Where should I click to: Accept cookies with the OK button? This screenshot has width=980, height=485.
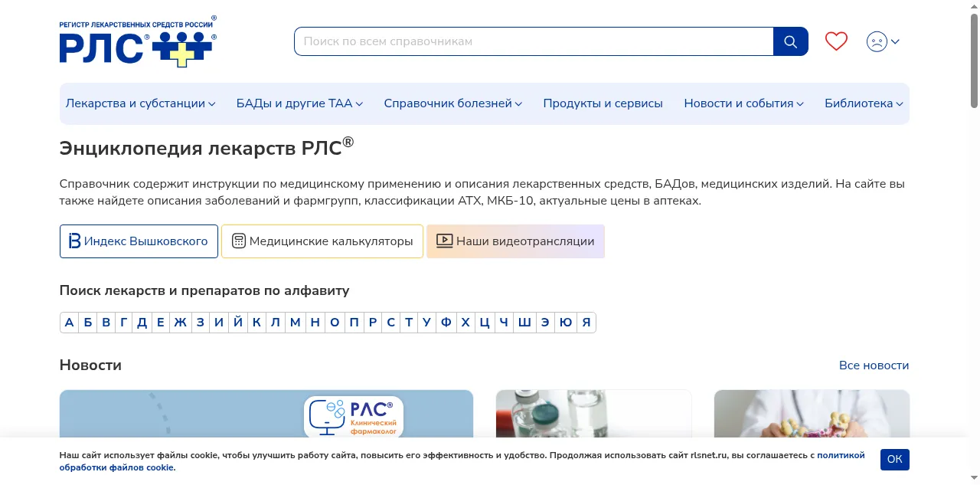coord(894,460)
